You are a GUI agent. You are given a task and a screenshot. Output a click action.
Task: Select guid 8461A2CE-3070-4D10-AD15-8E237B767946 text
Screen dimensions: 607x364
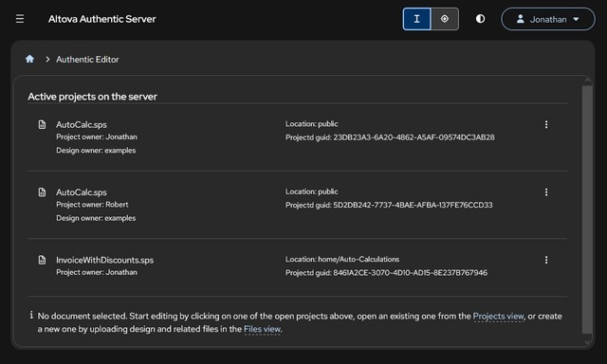[x=410, y=273]
